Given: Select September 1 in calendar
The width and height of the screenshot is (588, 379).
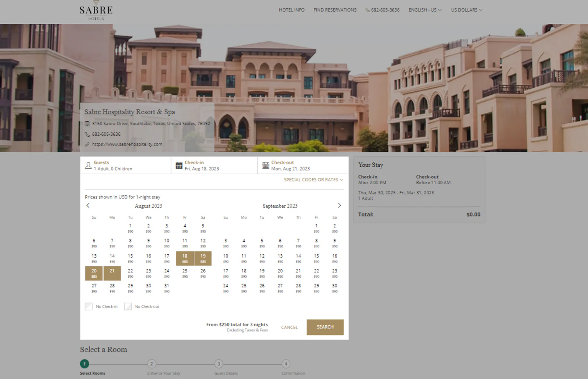Looking at the screenshot, I should (x=316, y=228).
